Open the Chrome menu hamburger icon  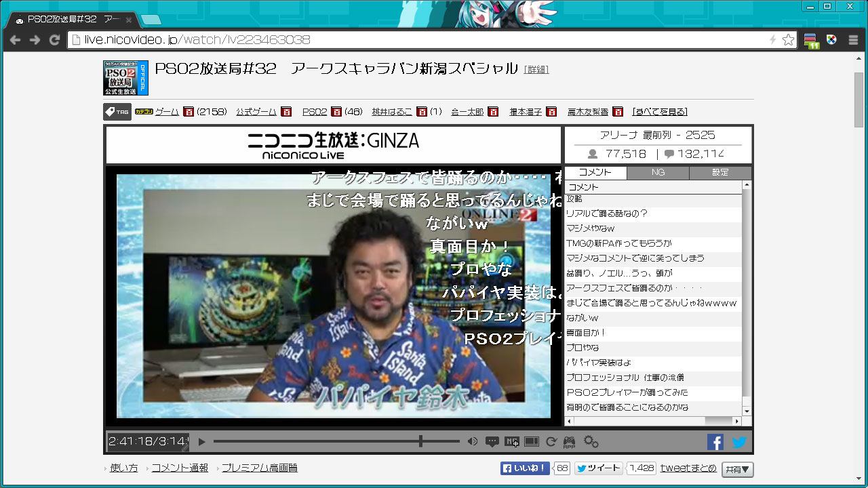(x=853, y=40)
